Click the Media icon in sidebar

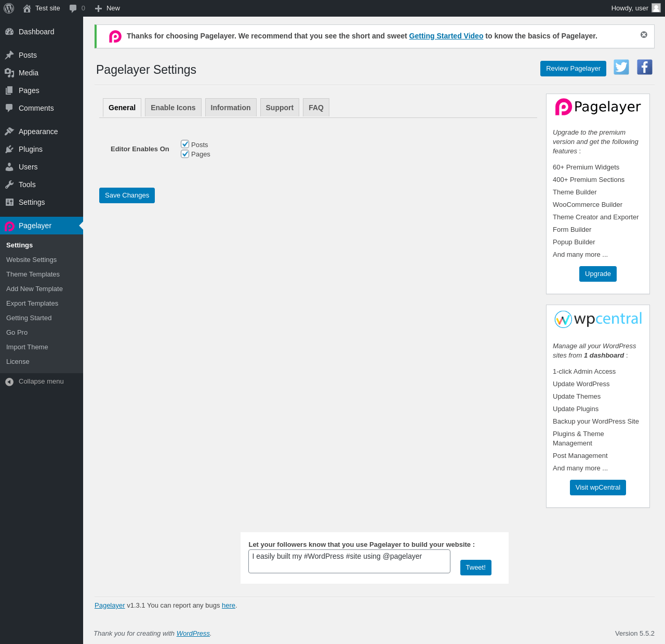[x=9, y=73]
